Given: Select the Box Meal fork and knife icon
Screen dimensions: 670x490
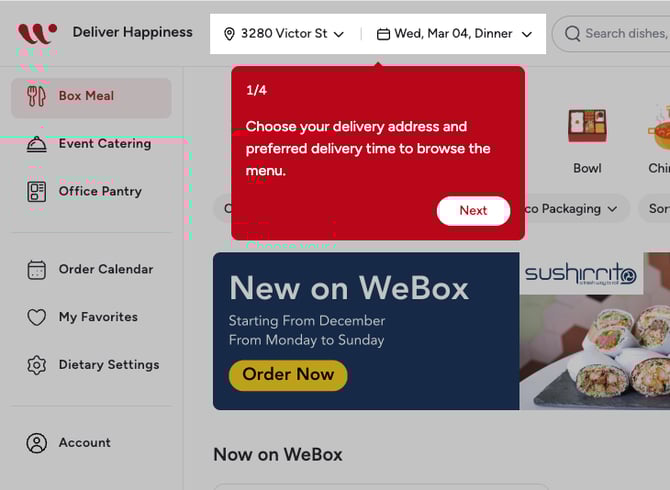Looking at the screenshot, I should click(x=36, y=96).
